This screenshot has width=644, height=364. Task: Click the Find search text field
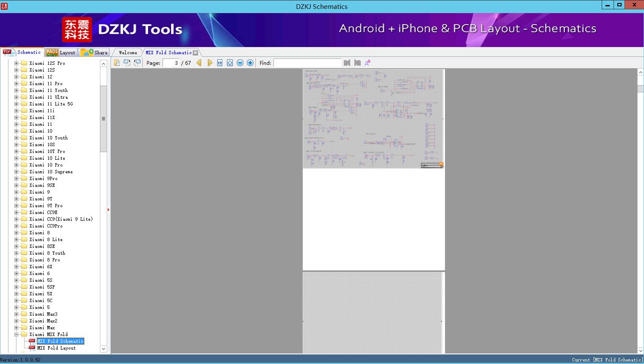[x=307, y=63]
